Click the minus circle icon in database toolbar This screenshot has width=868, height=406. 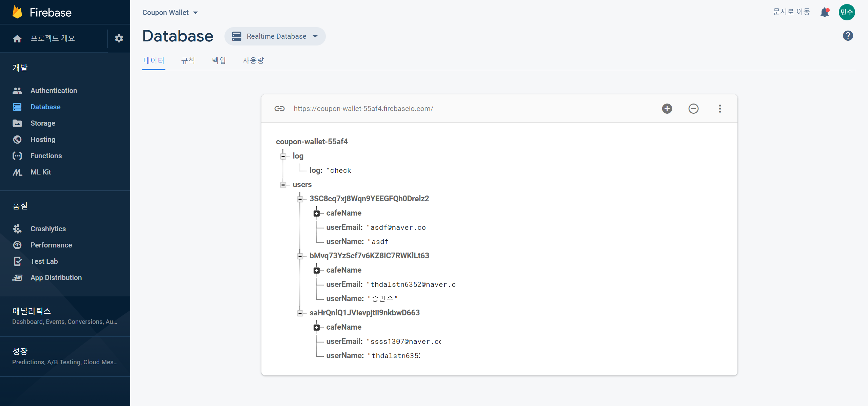pos(693,109)
